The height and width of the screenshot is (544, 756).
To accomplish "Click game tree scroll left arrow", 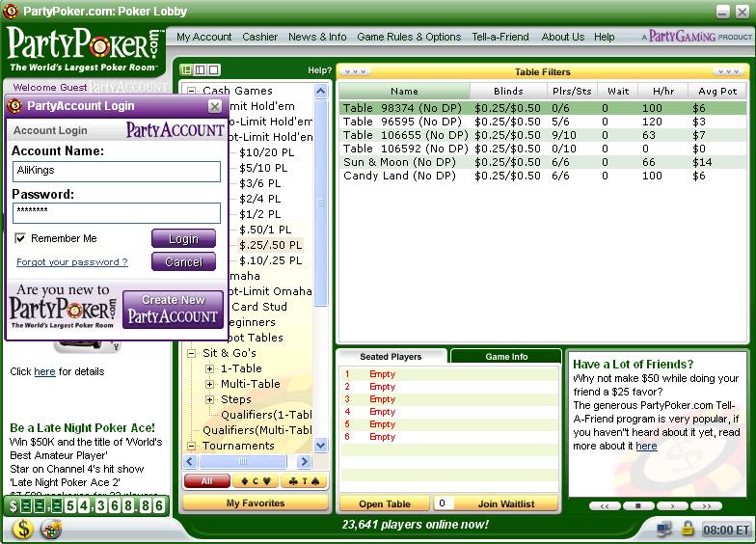I will tap(190, 461).
